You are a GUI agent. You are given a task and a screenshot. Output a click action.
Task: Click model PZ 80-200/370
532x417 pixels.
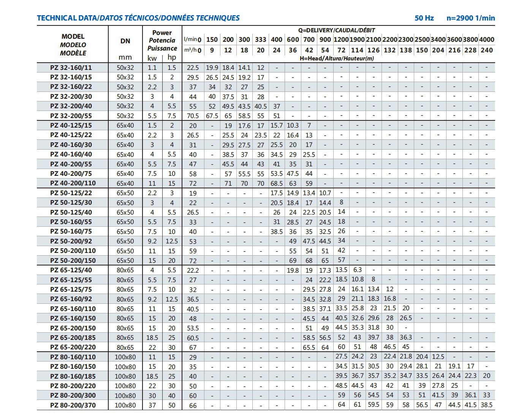point(73,405)
